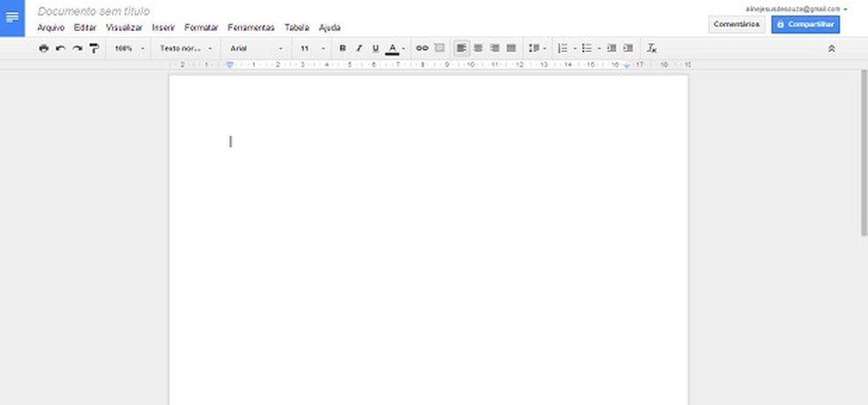This screenshot has height=405, width=868.
Task: Open the Inserir menu
Action: coord(164,27)
